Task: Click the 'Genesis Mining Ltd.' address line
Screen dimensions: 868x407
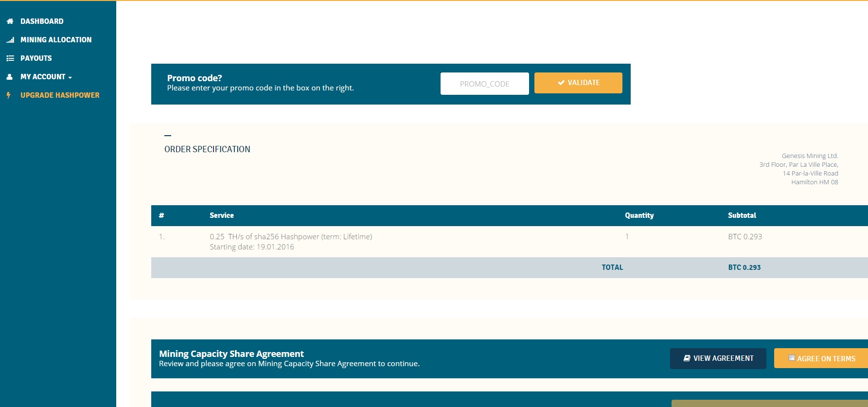Action: click(x=810, y=156)
